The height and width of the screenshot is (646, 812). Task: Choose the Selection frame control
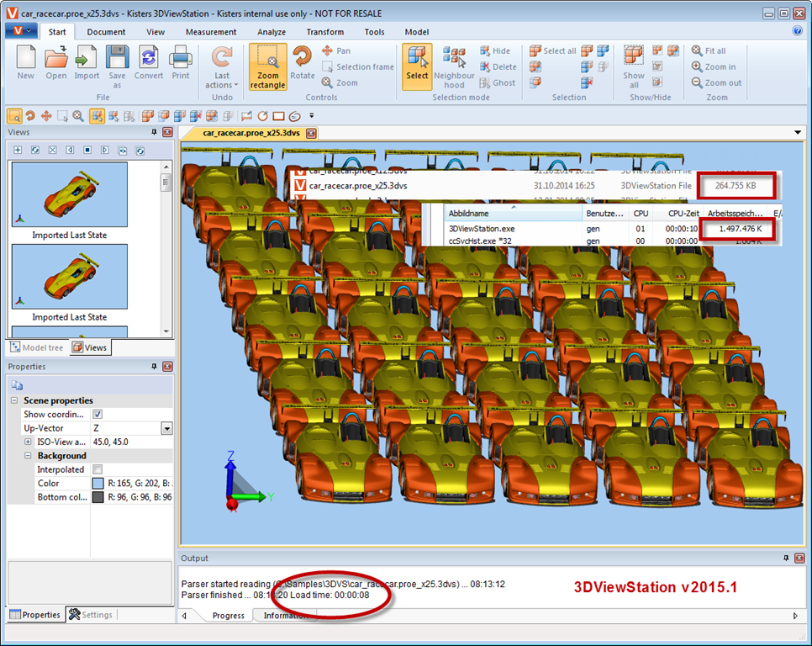(x=358, y=66)
